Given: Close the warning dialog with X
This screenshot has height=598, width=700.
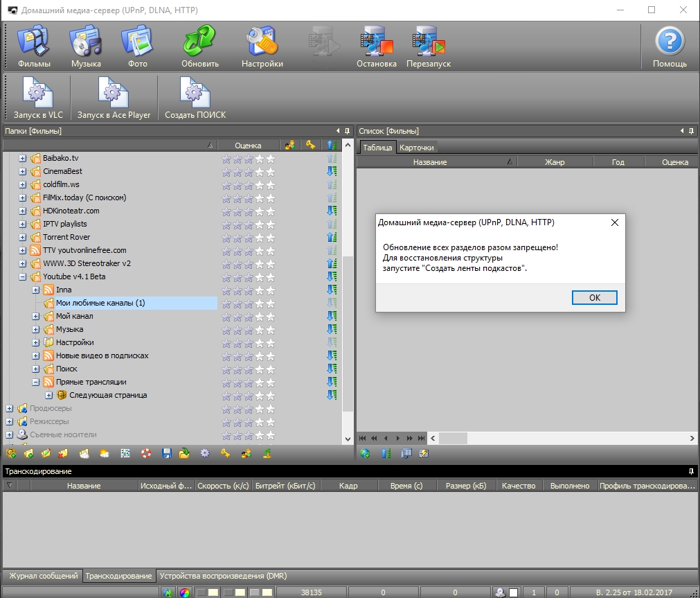Looking at the screenshot, I should point(613,222).
